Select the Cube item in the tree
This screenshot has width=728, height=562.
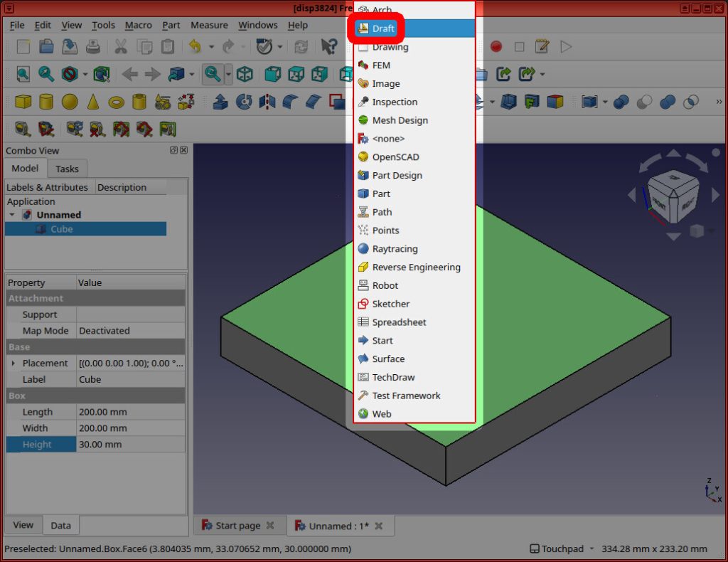point(61,229)
